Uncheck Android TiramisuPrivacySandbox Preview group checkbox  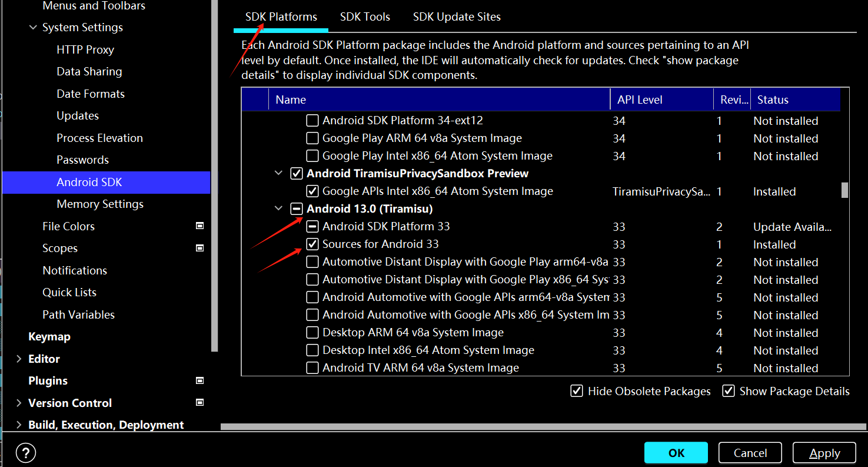pyautogui.click(x=297, y=174)
